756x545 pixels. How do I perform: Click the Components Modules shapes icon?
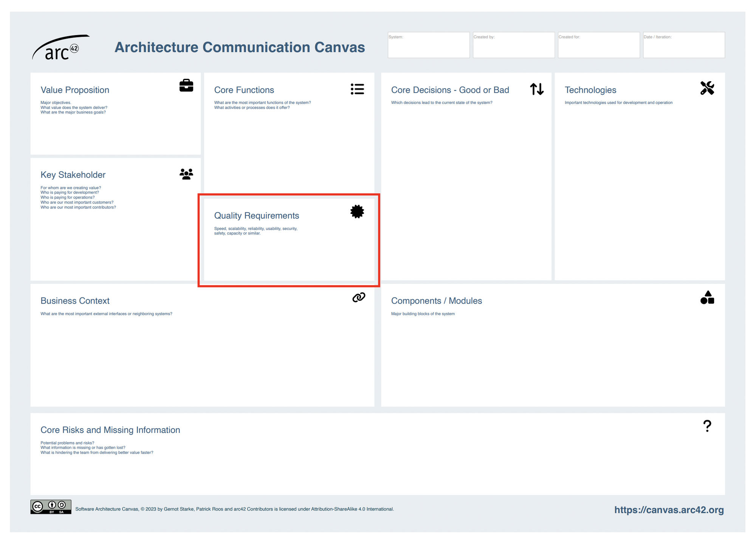tap(707, 297)
